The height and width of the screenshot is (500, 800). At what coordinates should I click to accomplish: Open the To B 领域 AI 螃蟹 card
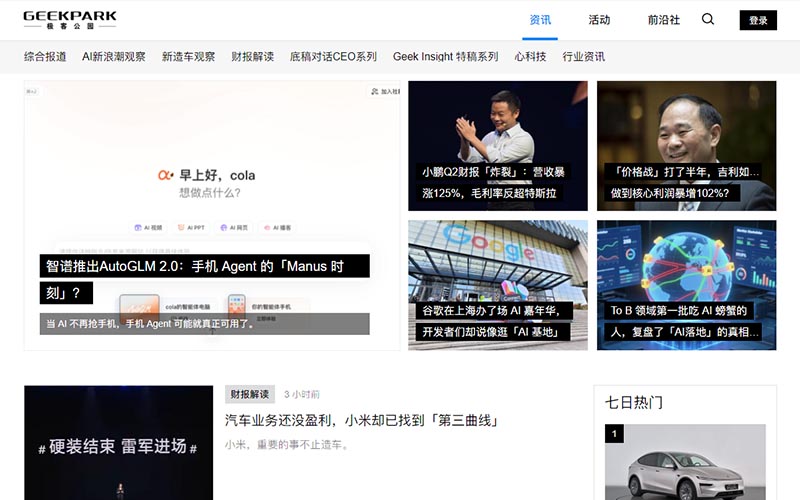[686, 285]
